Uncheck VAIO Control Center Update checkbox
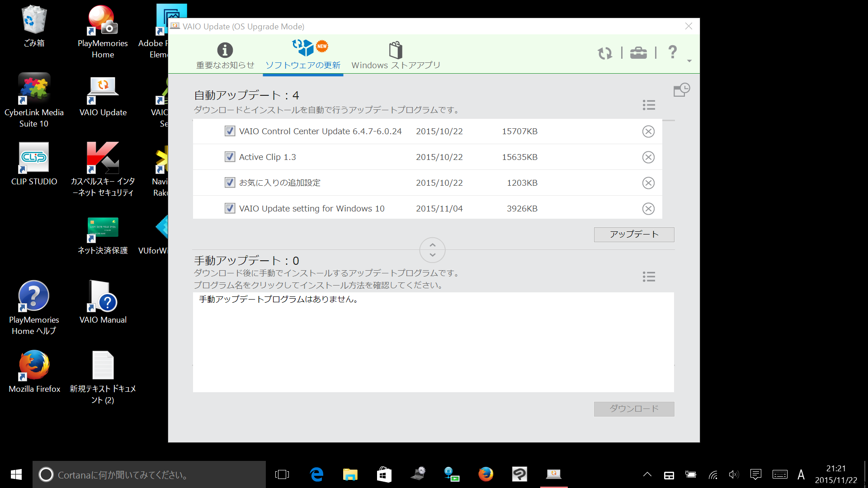The height and width of the screenshot is (488, 868). tap(230, 131)
